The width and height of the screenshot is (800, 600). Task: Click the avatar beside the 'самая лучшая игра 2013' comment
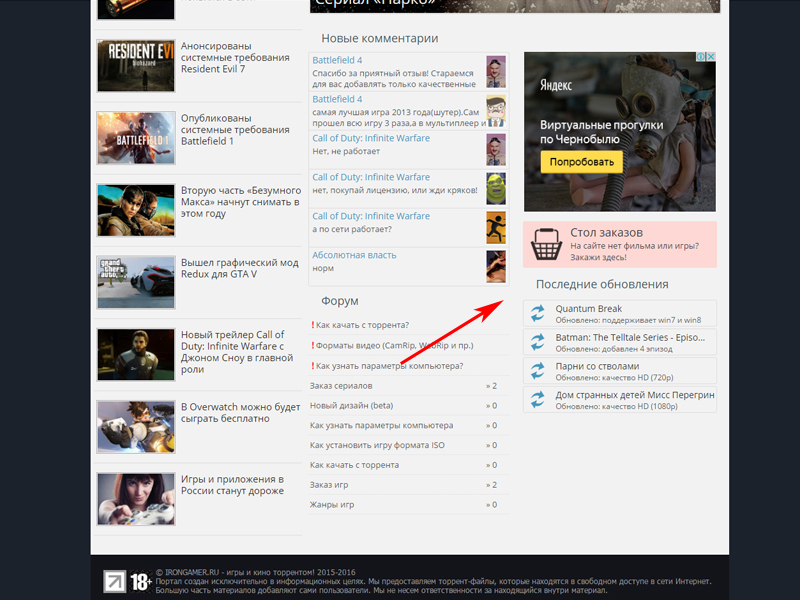click(496, 111)
